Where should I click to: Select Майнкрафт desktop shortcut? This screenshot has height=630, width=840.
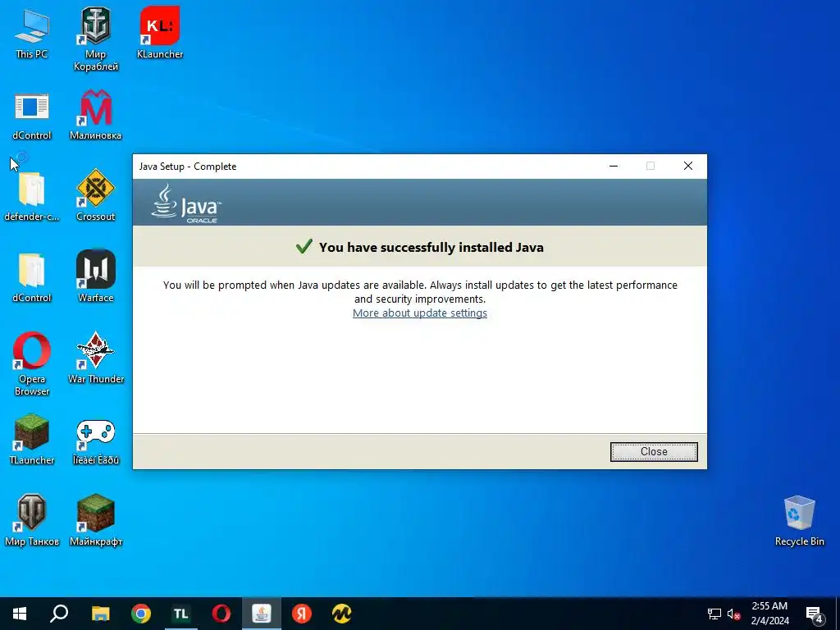coord(96,520)
